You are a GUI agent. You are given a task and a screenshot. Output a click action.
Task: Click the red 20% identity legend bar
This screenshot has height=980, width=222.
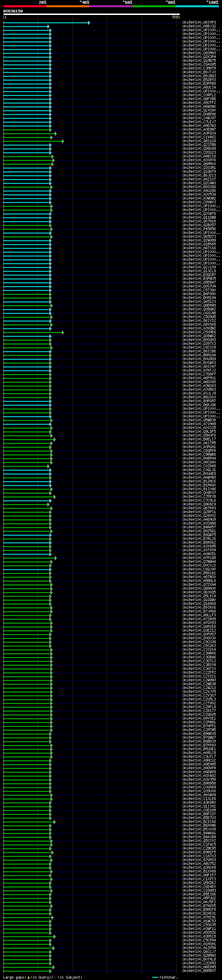[25, 6]
